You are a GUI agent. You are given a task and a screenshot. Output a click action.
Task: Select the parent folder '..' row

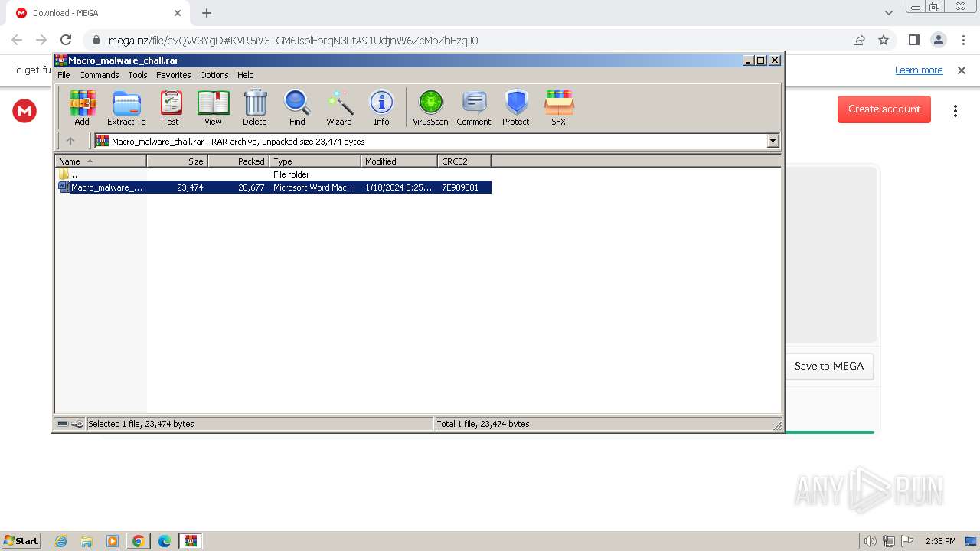[274, 174]
